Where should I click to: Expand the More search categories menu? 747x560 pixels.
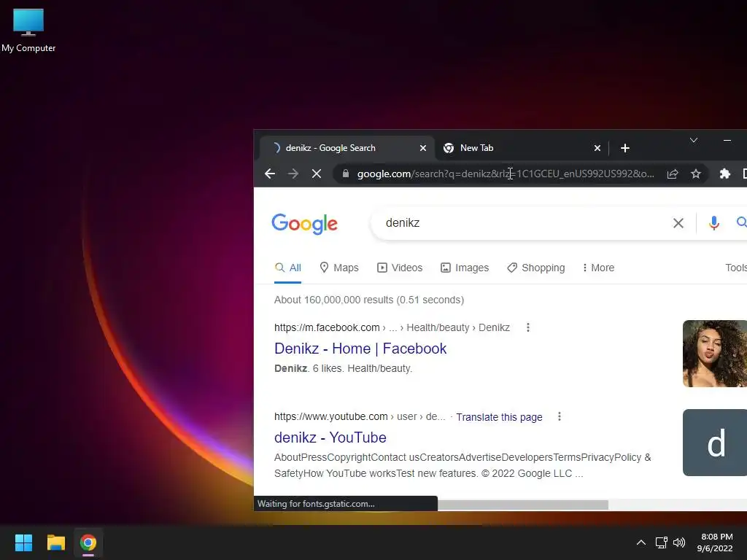[598, 268]
